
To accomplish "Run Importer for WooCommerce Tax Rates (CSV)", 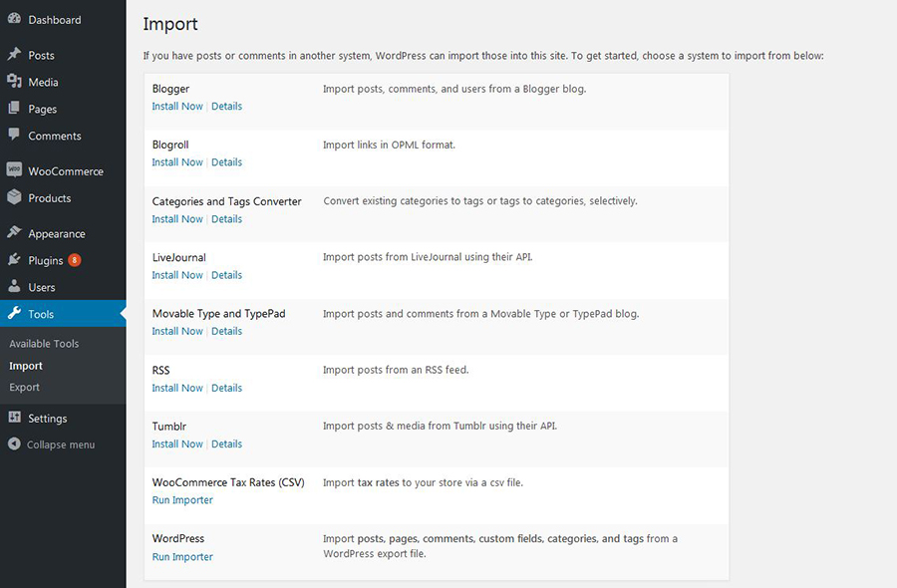I will 182,499.
